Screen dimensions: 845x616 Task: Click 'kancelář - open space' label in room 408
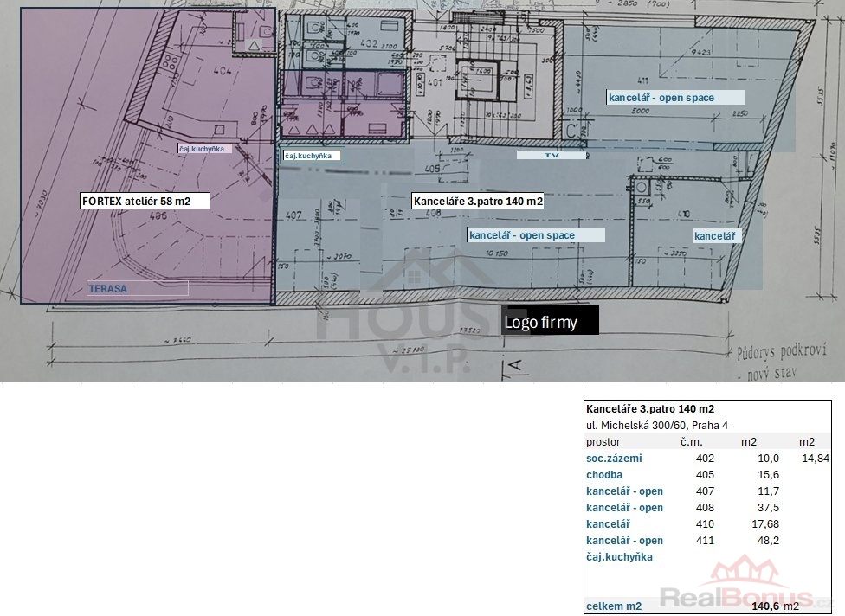coord(534,235)
